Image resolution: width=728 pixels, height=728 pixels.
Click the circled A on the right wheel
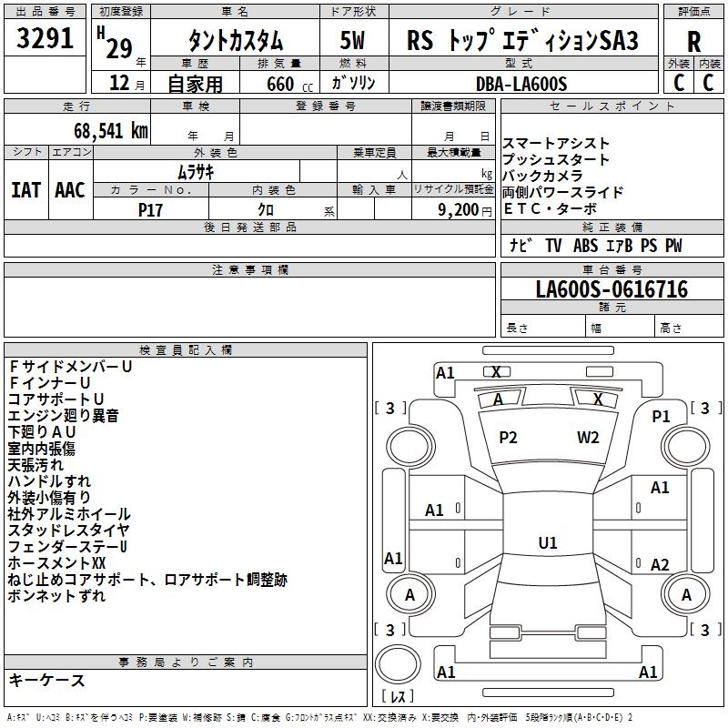tap(687, 595)
